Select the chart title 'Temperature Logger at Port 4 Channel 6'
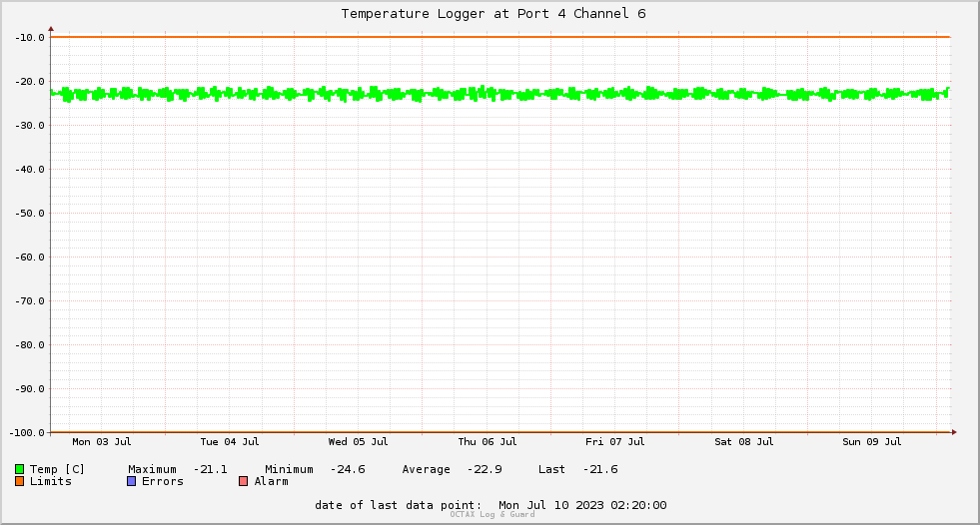 point(493,14)
